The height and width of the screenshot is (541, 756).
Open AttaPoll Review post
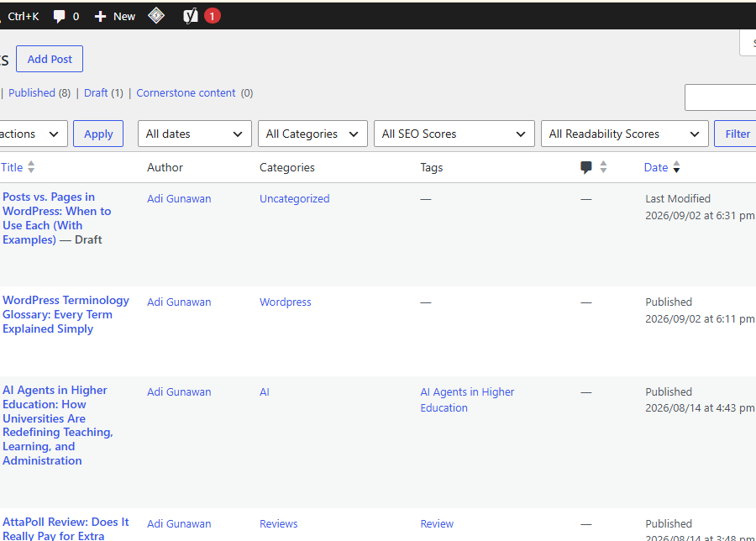66,529
